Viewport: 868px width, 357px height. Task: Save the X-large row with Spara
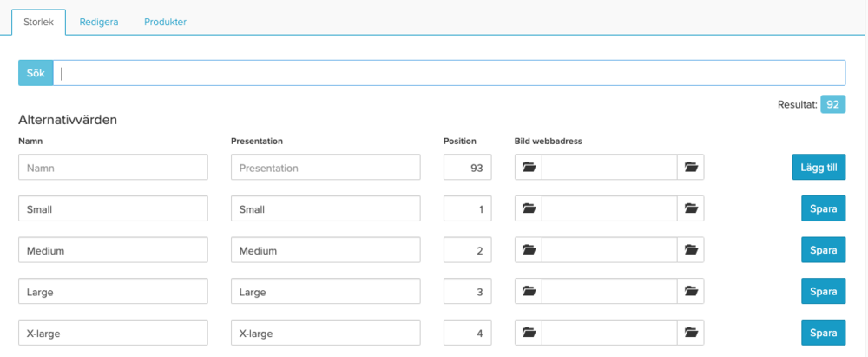[x=823, y=333]
